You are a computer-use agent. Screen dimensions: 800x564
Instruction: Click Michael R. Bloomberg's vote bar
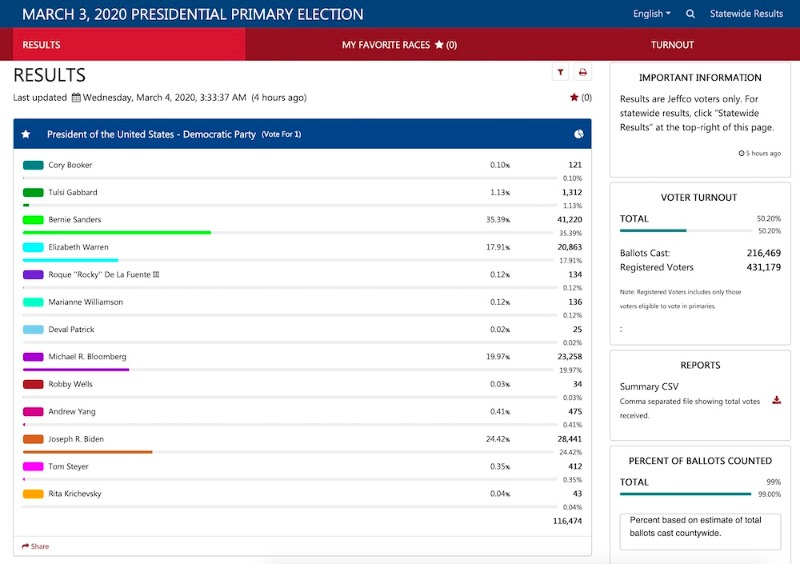[x=76, y=369]
